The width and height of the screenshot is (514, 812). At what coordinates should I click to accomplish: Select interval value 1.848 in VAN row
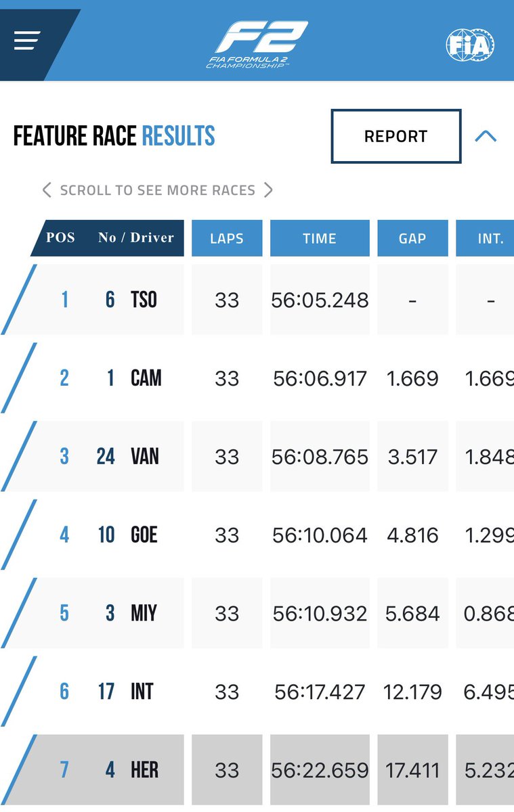point(489,457)
